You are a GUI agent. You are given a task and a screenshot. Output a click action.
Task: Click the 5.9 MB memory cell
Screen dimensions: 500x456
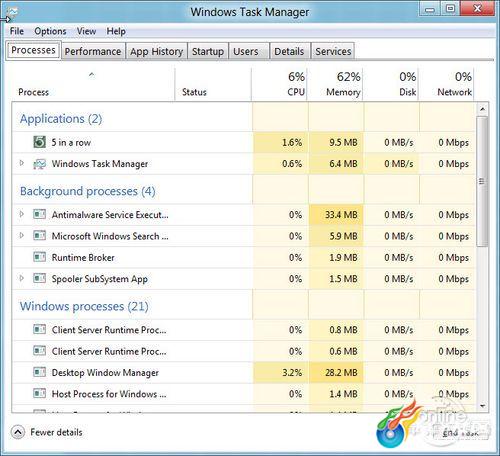coord(336,236)
